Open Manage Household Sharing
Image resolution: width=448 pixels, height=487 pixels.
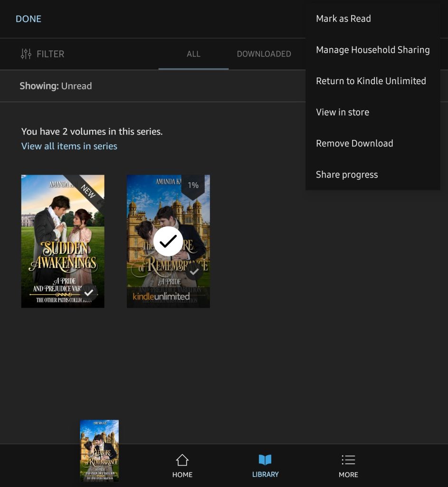pos(372,50)
